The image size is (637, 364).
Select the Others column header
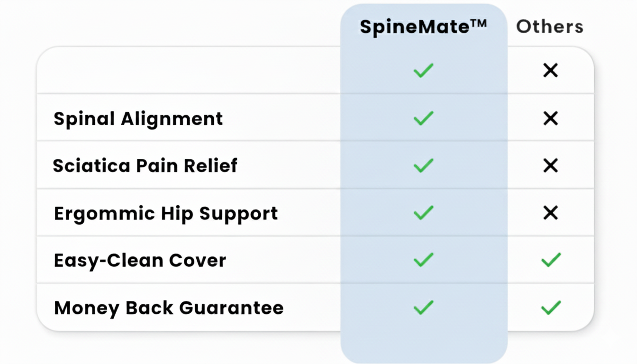pos(550,27)
